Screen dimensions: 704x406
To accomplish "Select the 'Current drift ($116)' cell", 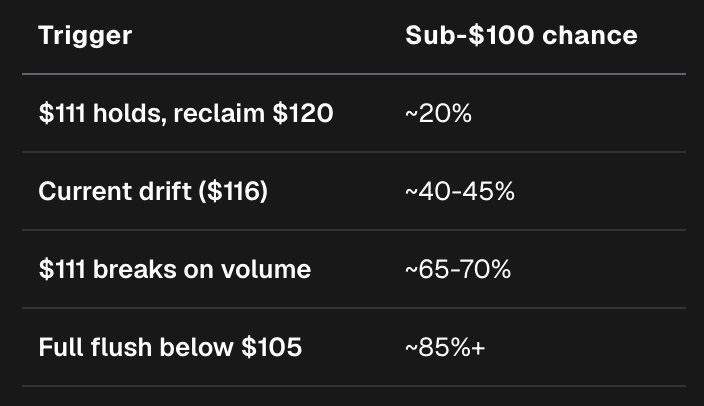I will (x=153, y=191).
